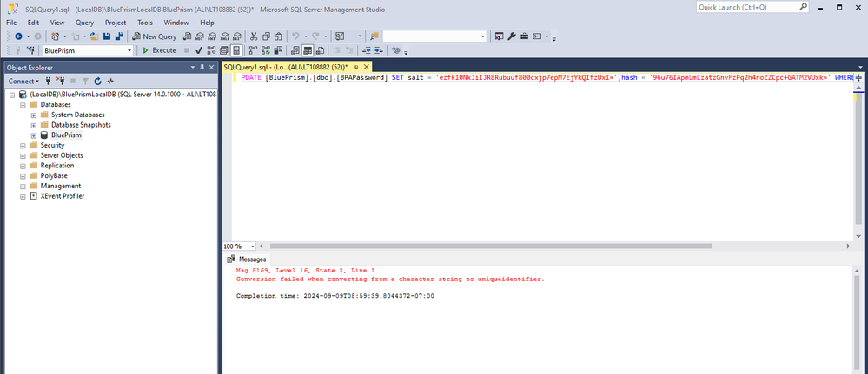Click the Parse query checkmark icon
The image size is (868, 374).
[x=199, y=50]
